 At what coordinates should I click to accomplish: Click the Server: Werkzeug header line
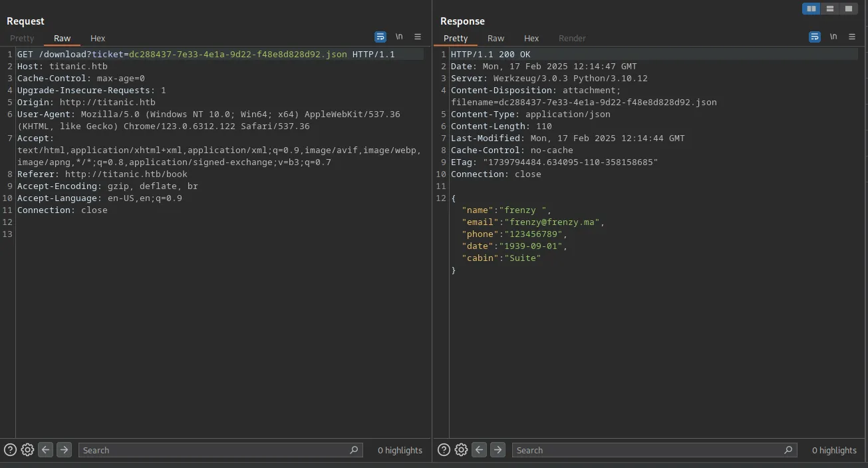(549, 78)
